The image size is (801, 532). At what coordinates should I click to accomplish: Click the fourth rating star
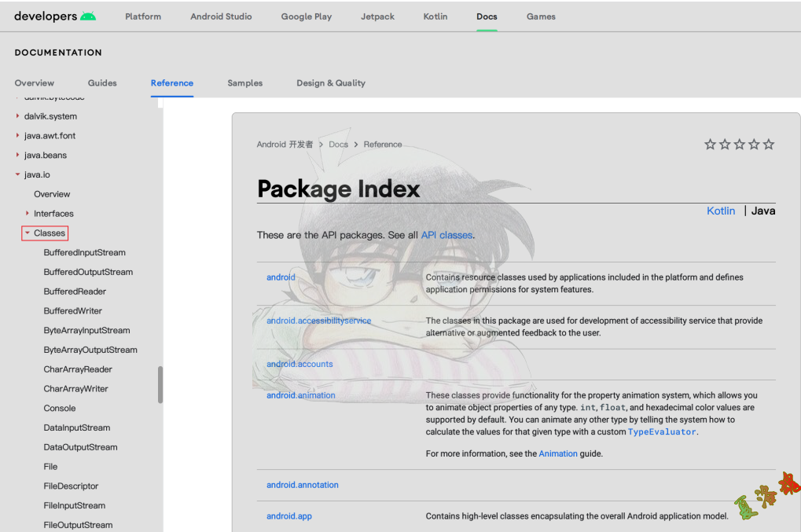[754, 145]
